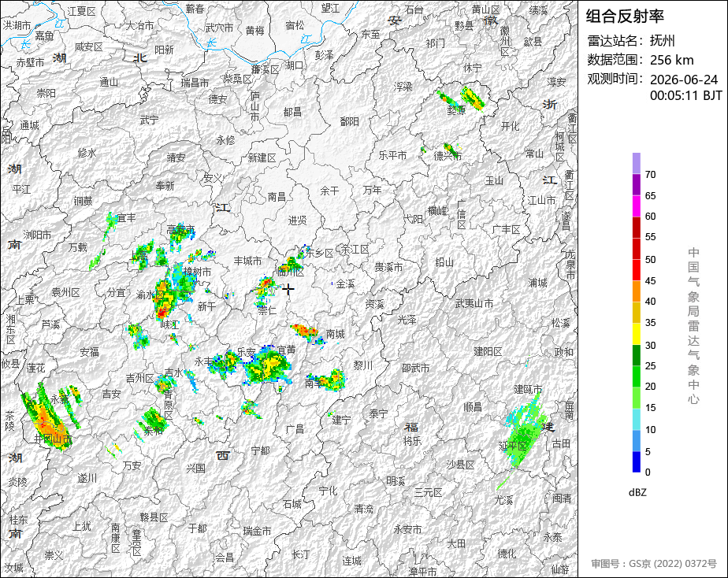Screen dimensions: 728x578
Task: Click the 组合反射率 title heading
Action: [x=625, y=17]
